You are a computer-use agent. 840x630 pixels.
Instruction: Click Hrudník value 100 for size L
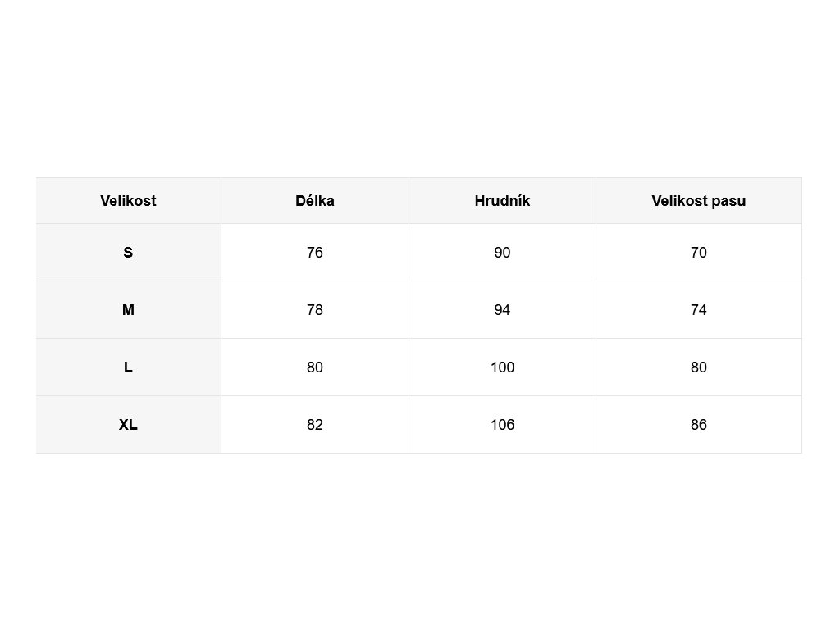coord(502,367)
